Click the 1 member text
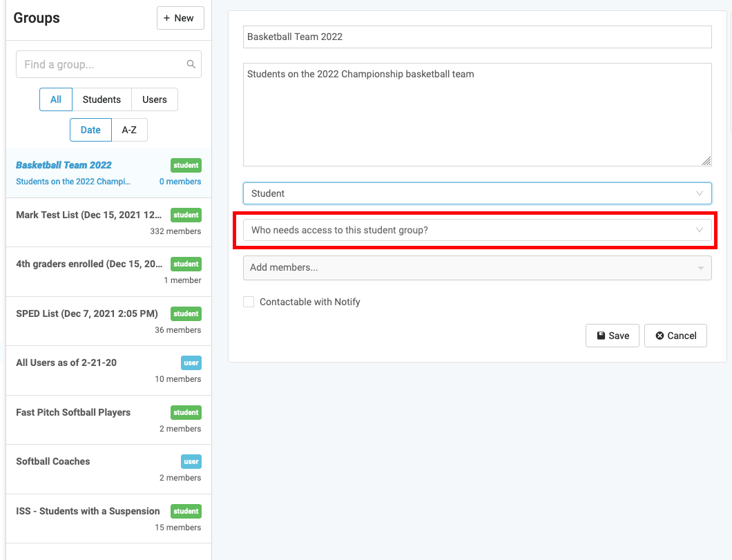 [x=182, y=280]
